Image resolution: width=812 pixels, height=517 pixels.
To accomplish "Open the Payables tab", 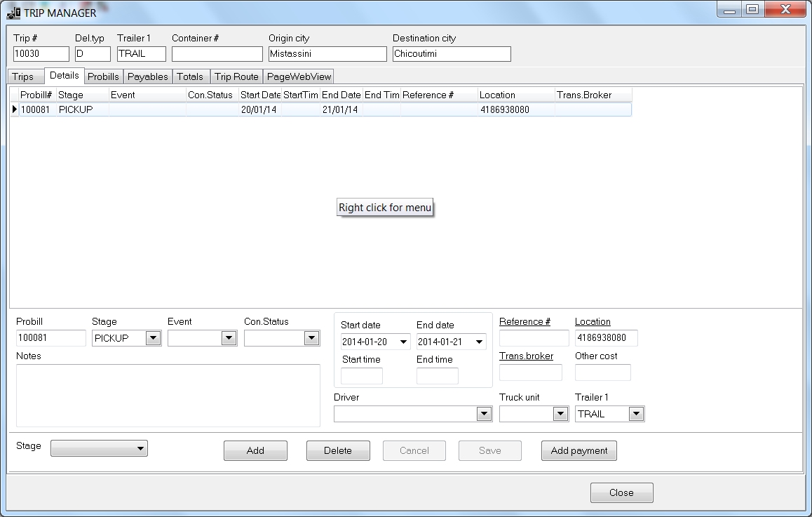I will pyautogui.click(x=147, y=77).
